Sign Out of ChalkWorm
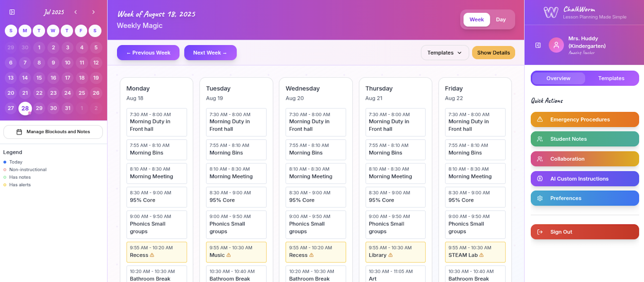Screen dimensions: 644x282 click(585, 232)
